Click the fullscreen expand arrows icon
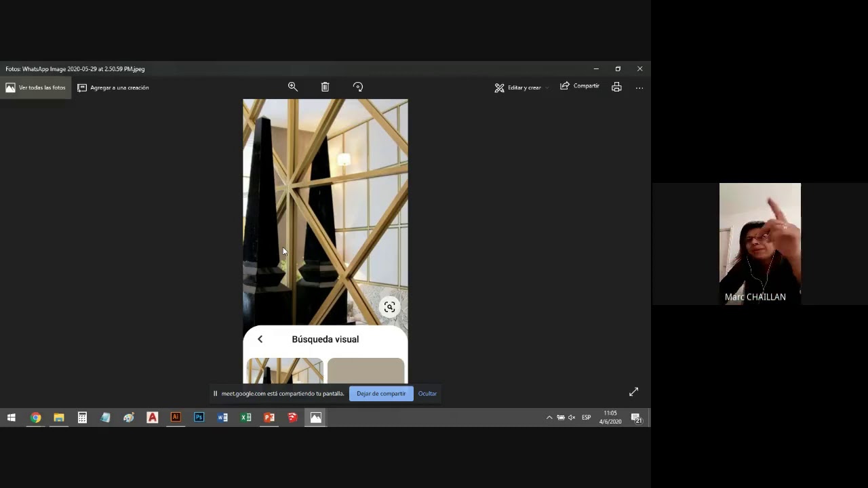Image resolution: width=868 pixels, height=488 pixels. pyautogui.click(x=633, y=392)
